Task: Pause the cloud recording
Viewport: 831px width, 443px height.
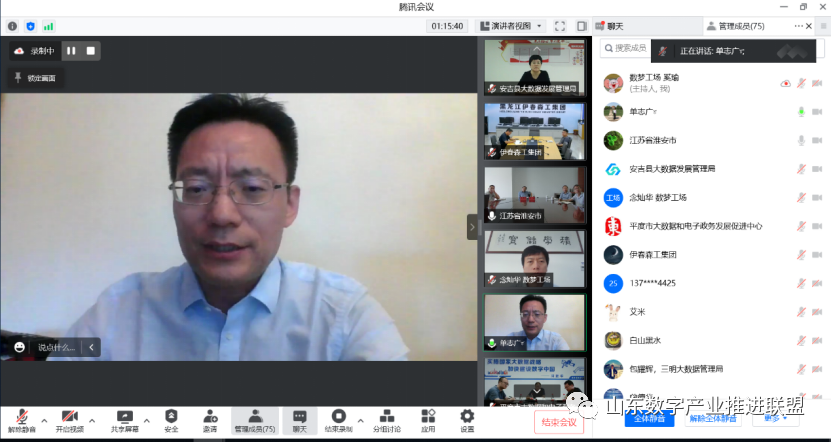Action: [x=71, y=50]
